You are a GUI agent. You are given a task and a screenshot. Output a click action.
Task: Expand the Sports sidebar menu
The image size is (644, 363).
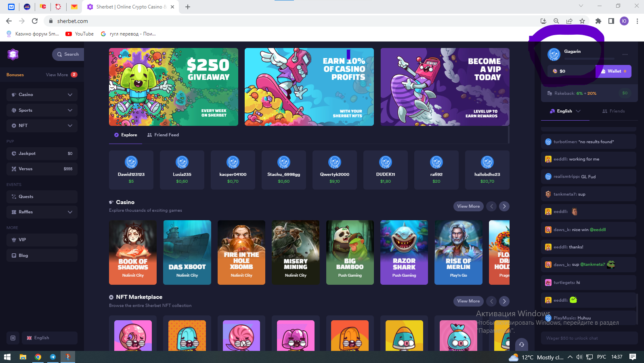(x=42, y=110)
